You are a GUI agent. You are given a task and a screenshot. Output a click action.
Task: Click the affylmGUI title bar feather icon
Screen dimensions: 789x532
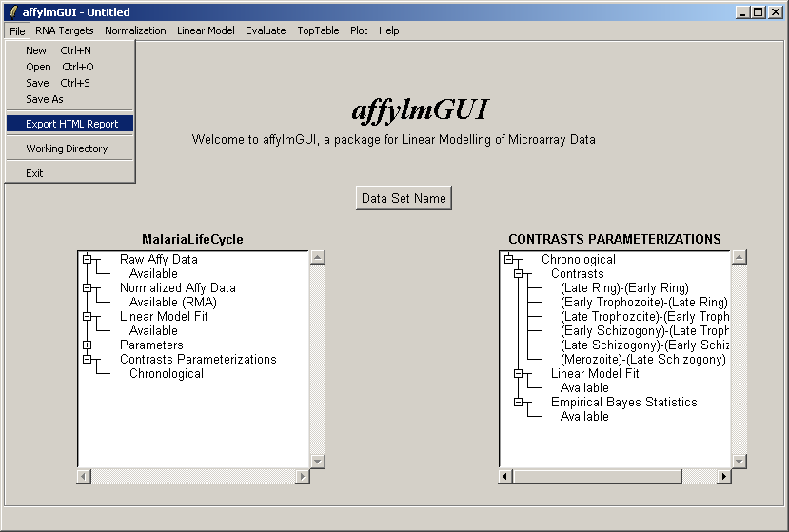pos(12,12)
